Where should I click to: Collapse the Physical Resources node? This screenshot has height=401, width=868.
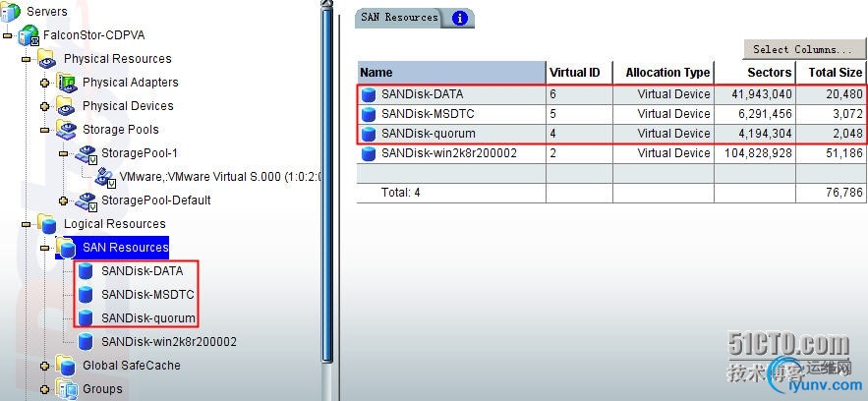(x=26, y=59)
